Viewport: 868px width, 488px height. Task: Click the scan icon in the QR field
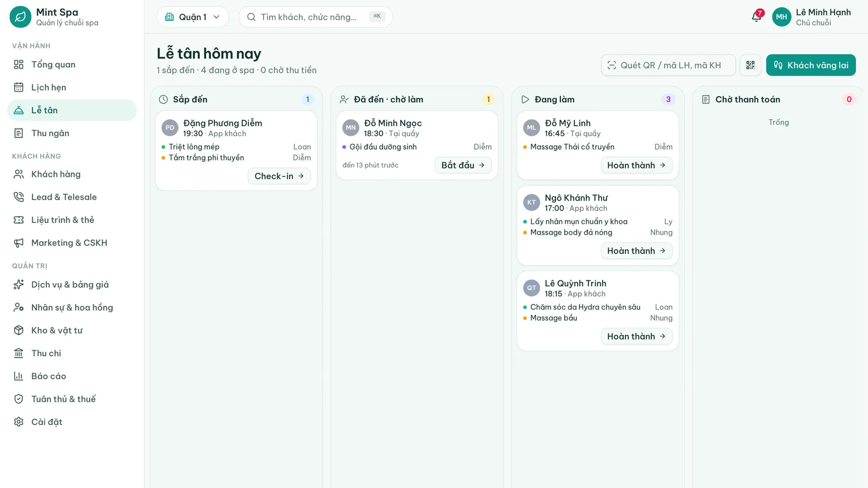(x=612, y=65)
